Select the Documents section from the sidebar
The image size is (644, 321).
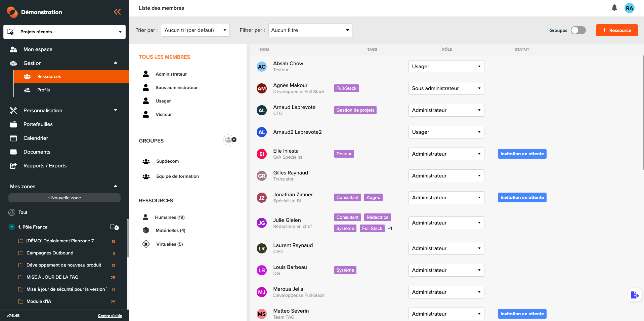(x=37, y=152)
